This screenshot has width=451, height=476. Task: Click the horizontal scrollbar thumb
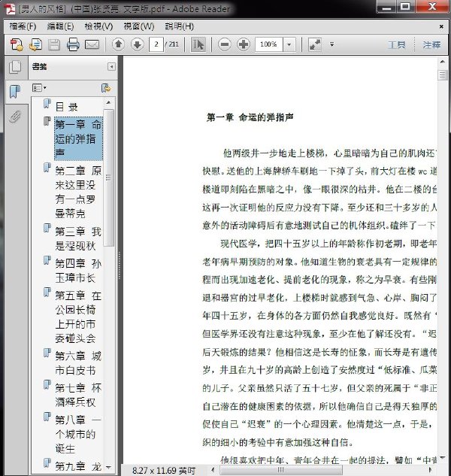click(280, 470)
